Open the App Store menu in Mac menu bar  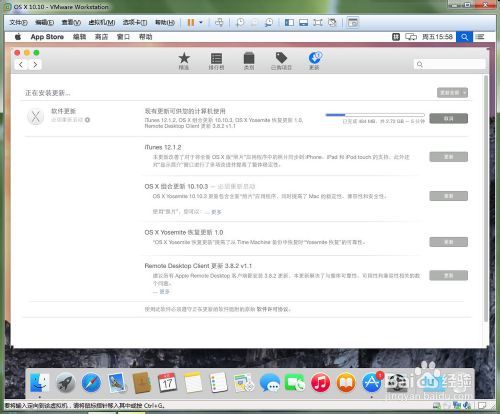pyautogui.click(x=47, y=37)
